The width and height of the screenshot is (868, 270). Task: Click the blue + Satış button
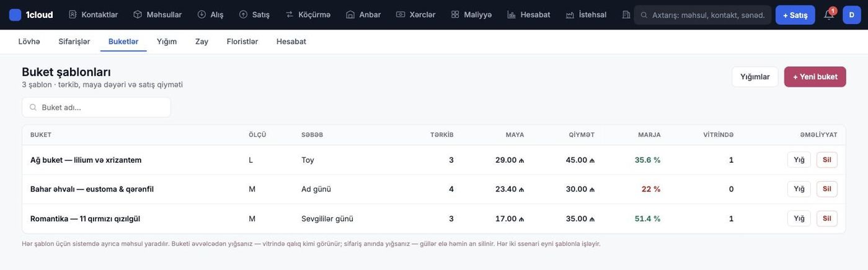click(795, 15)
